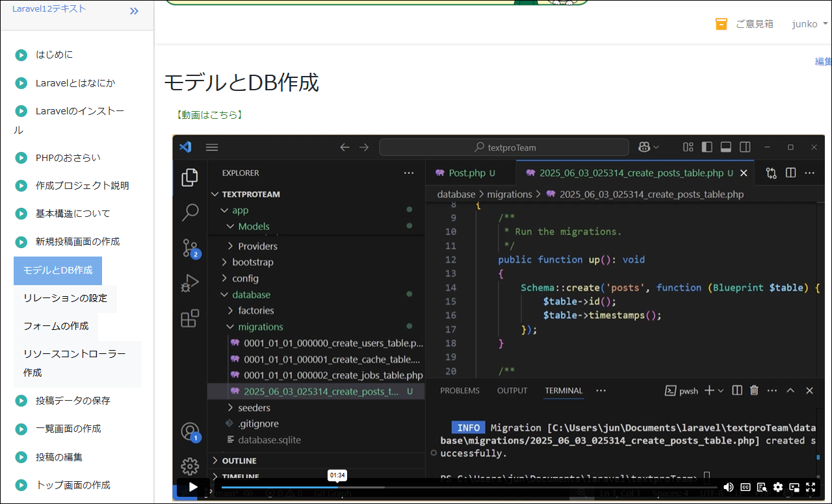Open the 作成プロジェクト説明 chapter

pyautogui.click(x=82, y=186)
